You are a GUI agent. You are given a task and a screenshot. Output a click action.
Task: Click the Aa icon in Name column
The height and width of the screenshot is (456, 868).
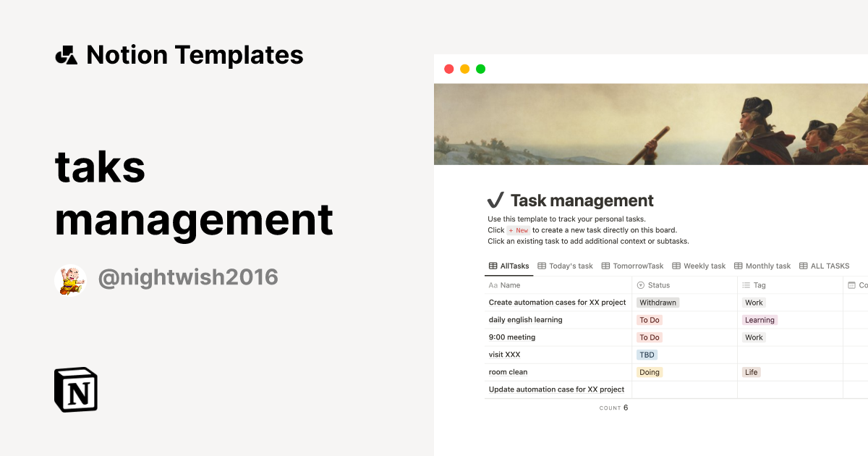coord(492,285)
